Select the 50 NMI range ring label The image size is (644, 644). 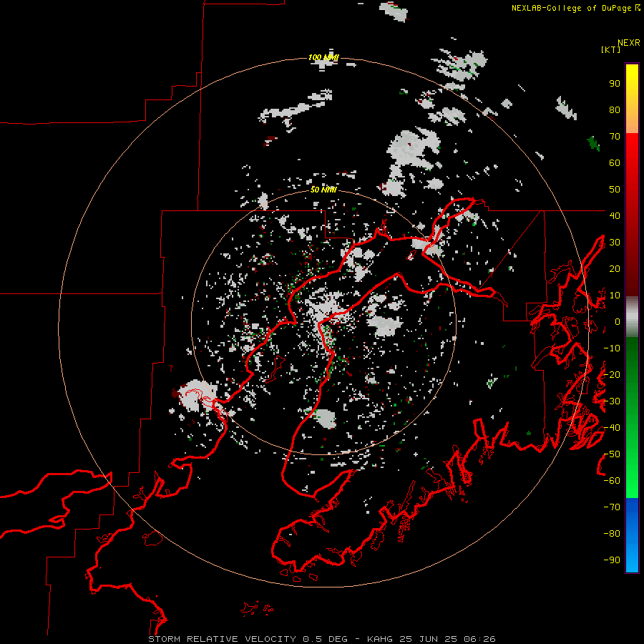coord(323,190)
